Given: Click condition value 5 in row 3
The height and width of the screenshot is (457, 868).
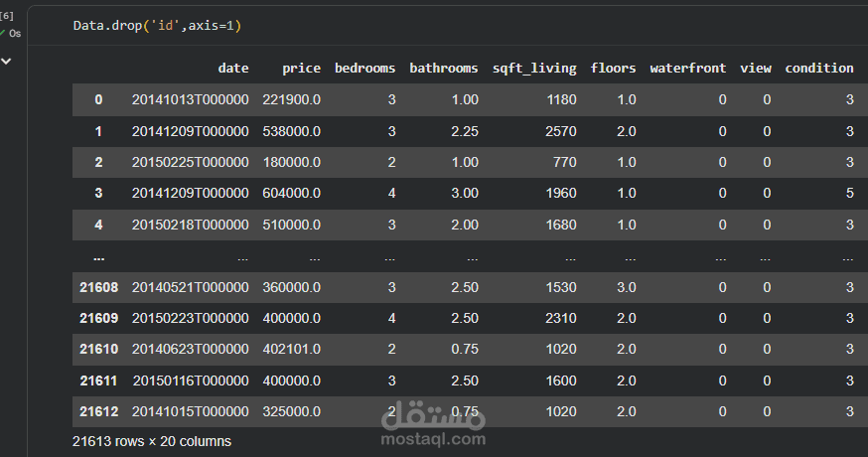Looking at the screenshot, I should 850,194.
